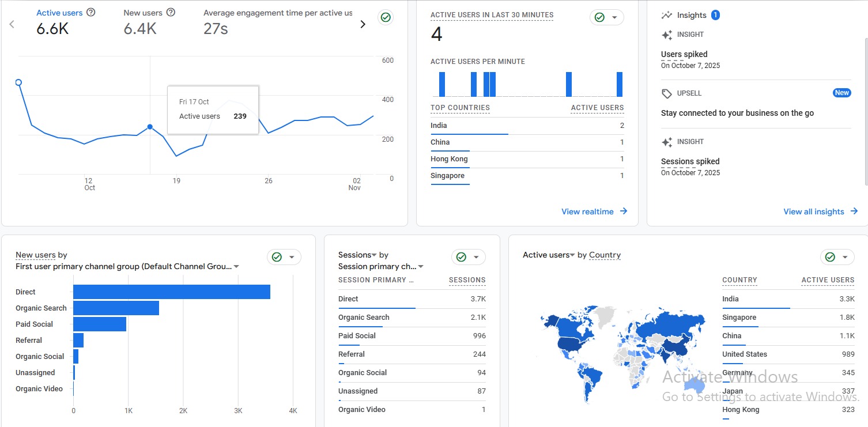The height and width of the screenshot is (427, 868).
Task: Click the green check status on overview chart
Action: [x=386, y=17]
